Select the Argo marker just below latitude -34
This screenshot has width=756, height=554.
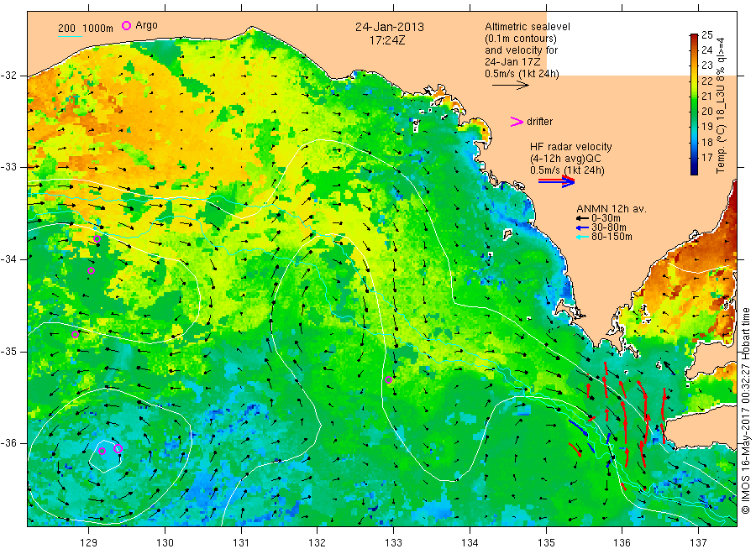[x=91, y=271]
